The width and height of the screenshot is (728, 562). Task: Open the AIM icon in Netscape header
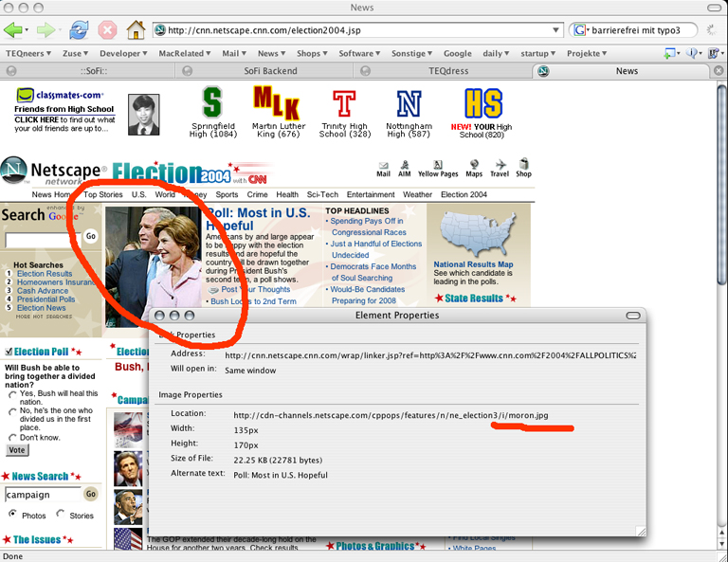click(x=405, y=169)
